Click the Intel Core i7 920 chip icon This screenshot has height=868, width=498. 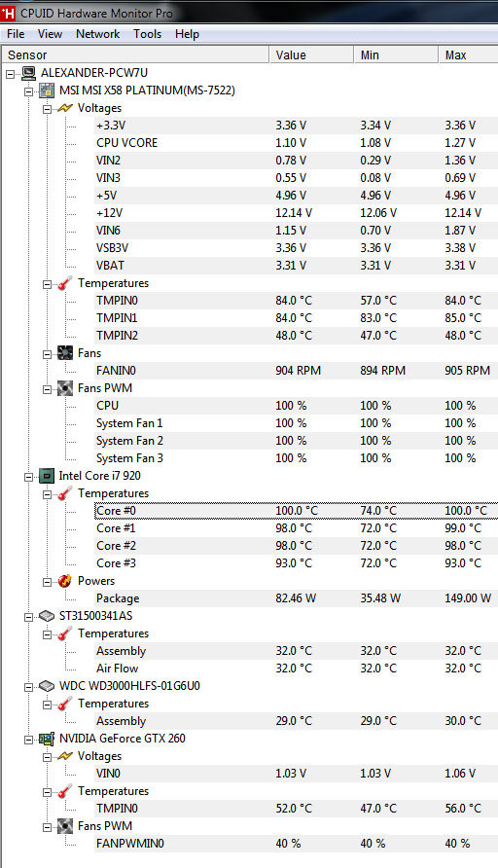point(47,476)
